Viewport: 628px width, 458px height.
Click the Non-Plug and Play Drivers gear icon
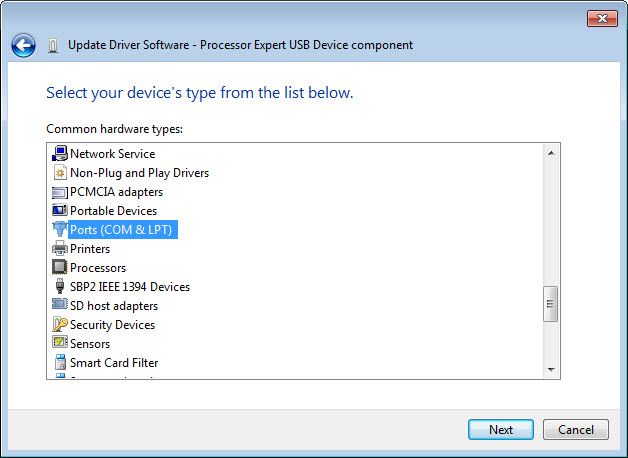pos(60,173)
